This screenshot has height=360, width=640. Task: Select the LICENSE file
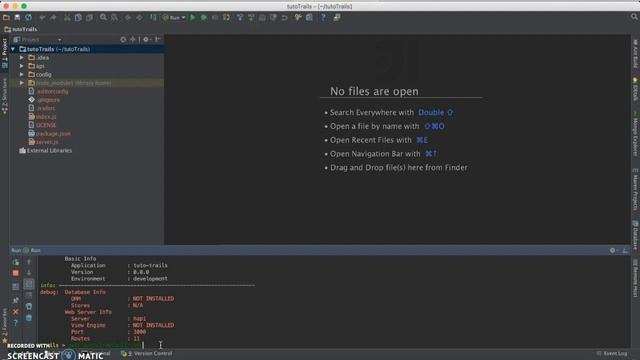[46, 125]
